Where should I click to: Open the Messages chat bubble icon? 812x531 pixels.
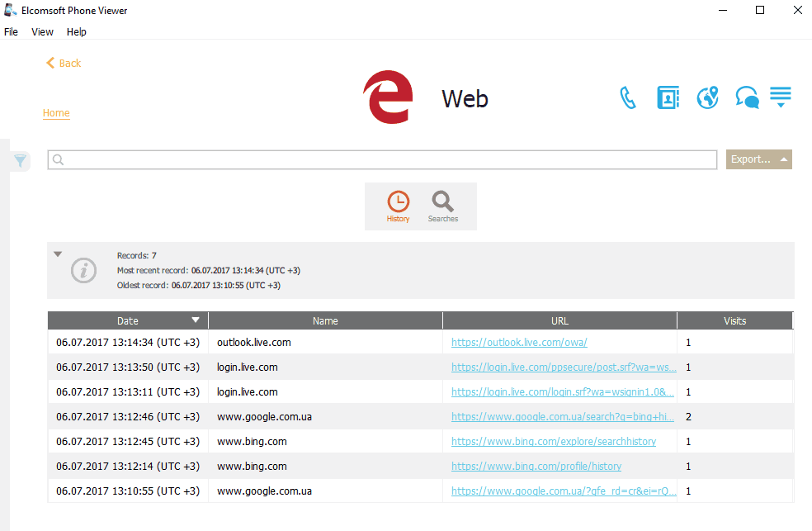[x=747, y=98]
